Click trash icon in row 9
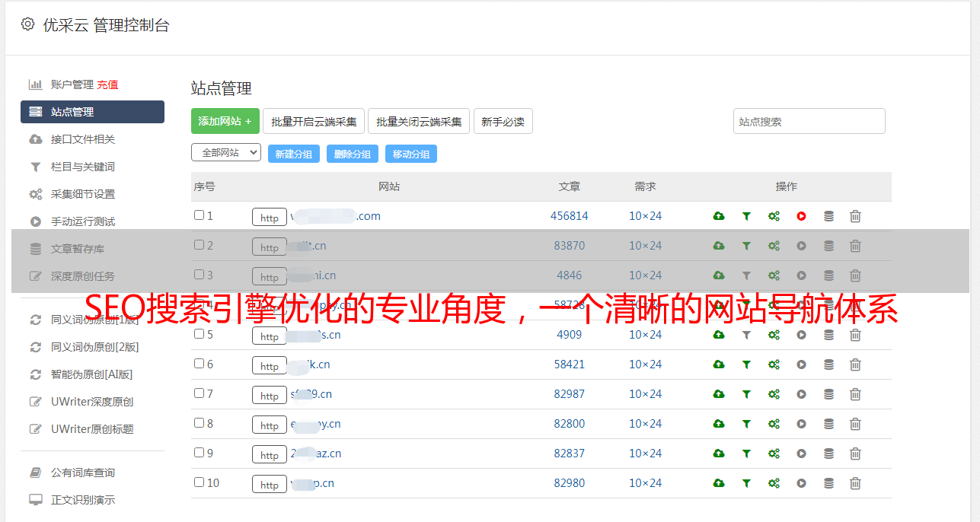Image resolution: width=980 pixels, height=522 pixels. tap(855, 454)
